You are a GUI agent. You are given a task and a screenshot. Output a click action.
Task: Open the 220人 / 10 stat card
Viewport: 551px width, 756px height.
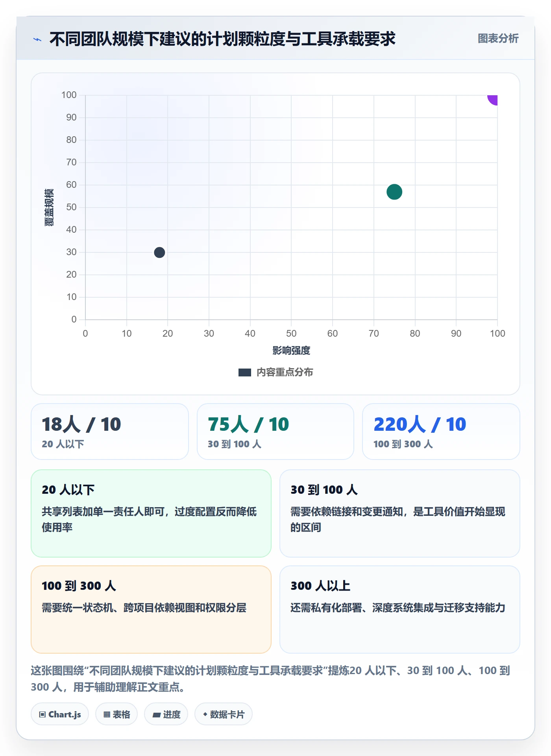coord(441,432)
